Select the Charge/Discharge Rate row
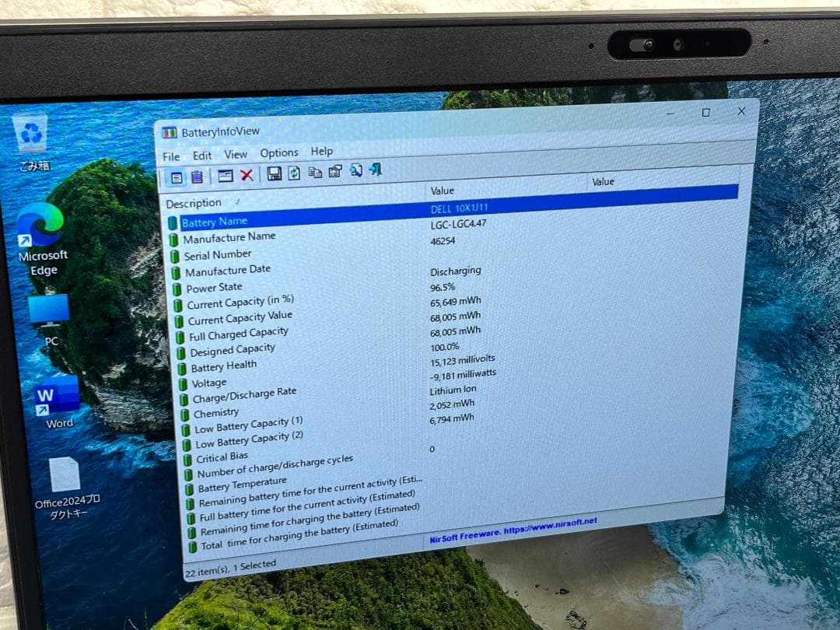 pos(244,395)
